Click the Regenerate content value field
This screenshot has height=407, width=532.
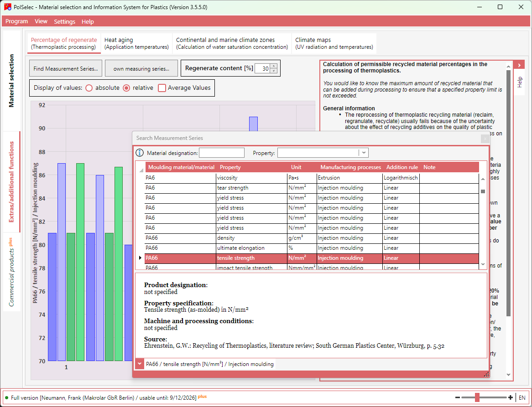[x=262, y=68]
